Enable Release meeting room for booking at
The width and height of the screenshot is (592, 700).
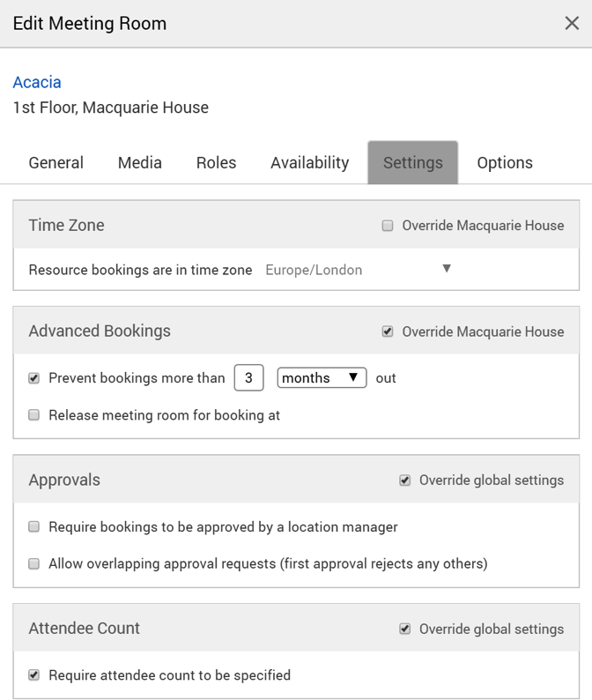[x=34, y=415]
